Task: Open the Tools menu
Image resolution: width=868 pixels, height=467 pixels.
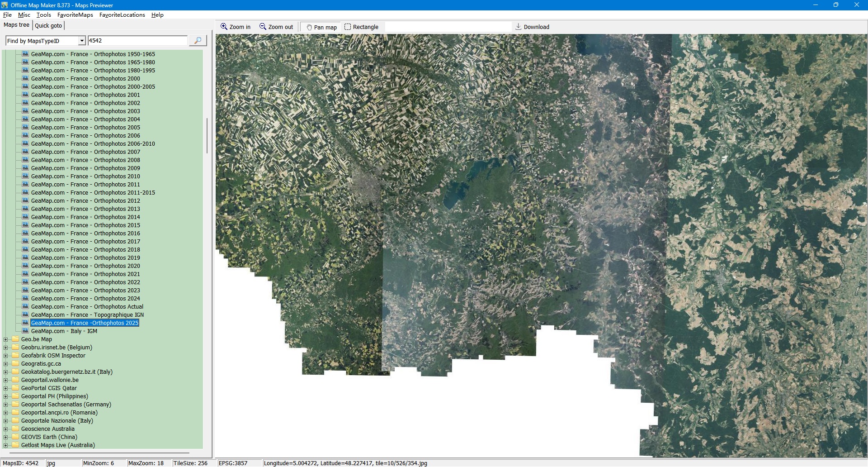Action: click(x=43, y=15)
